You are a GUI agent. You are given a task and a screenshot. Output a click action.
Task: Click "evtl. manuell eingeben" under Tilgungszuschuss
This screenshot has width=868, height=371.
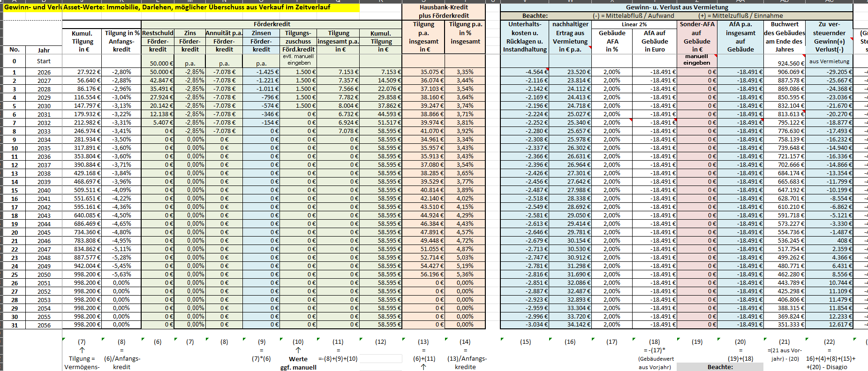(x=298, y=60)
